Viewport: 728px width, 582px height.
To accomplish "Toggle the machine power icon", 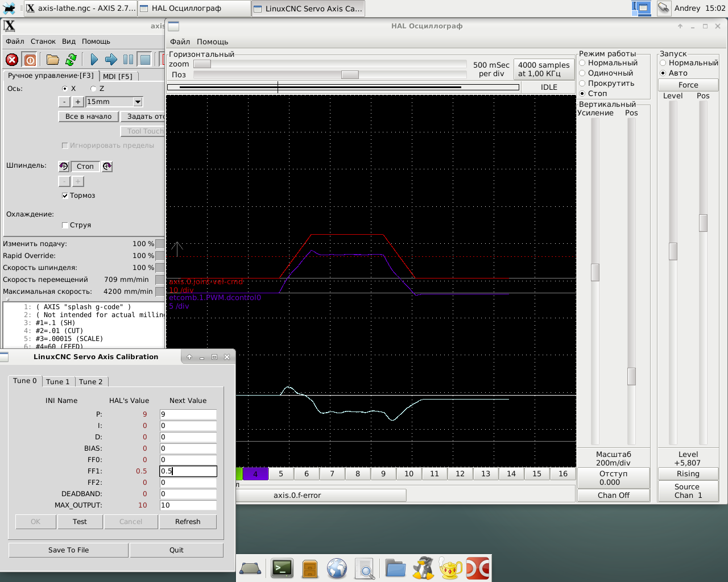I will coord(30,60).
